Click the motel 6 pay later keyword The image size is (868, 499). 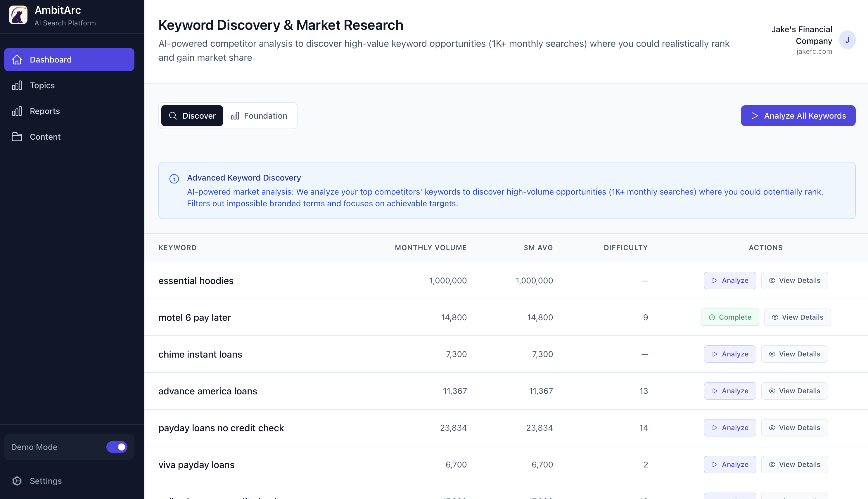[x=194, y=318]
